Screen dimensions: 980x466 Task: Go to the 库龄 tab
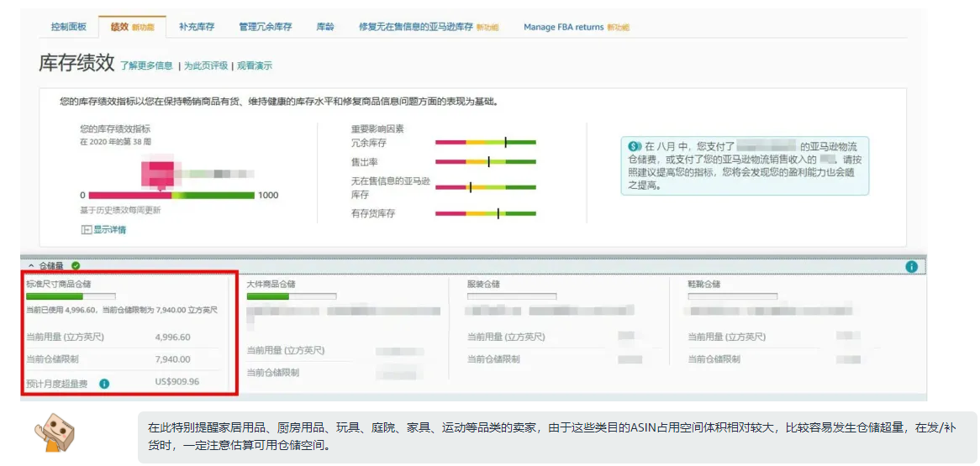325,27
